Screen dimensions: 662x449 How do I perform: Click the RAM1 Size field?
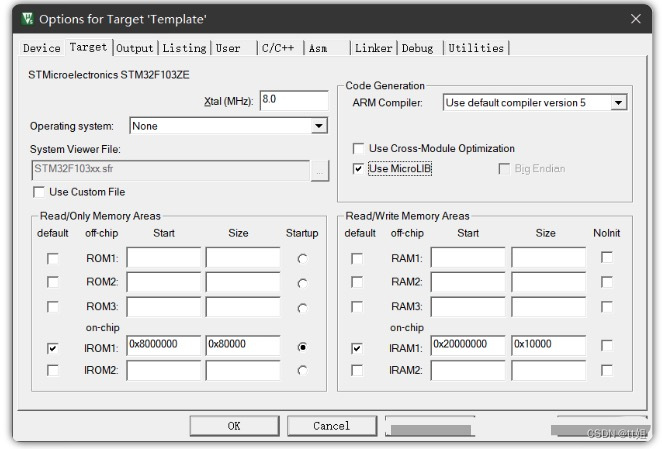tap(549, 257)
